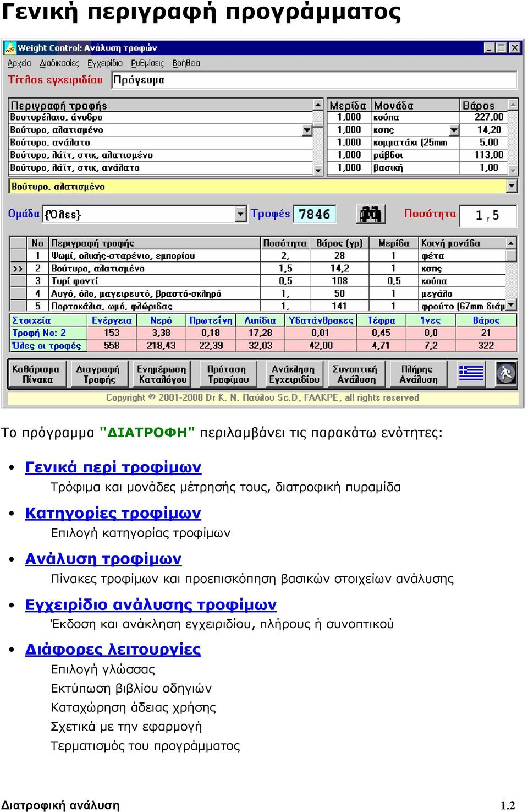
Task: Click the Ποσότητα 1,5 input field
Action: pyautogui.click(x=488, y=215)
